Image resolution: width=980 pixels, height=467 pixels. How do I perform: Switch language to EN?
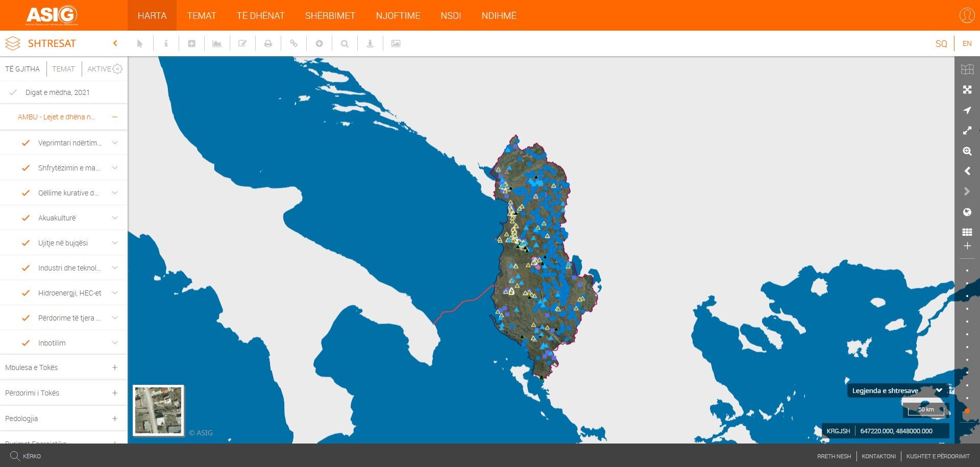click(967, 44)
